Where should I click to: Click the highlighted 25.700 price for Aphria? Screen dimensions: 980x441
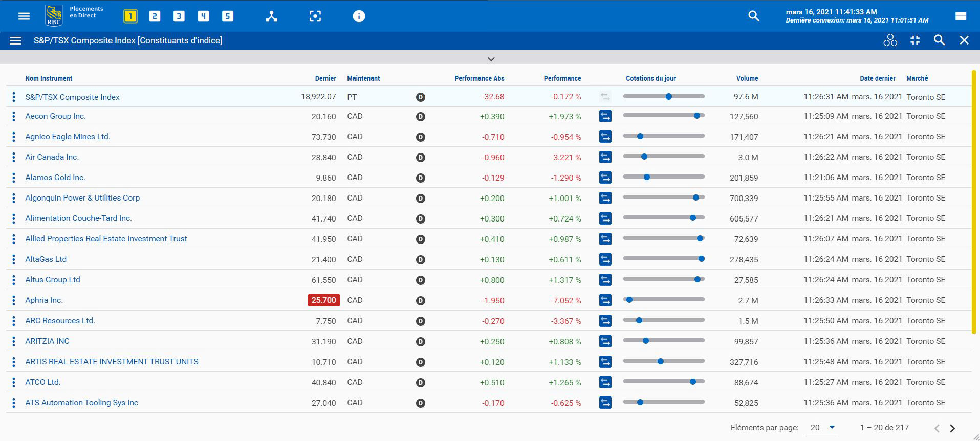[x=323, y=300]
